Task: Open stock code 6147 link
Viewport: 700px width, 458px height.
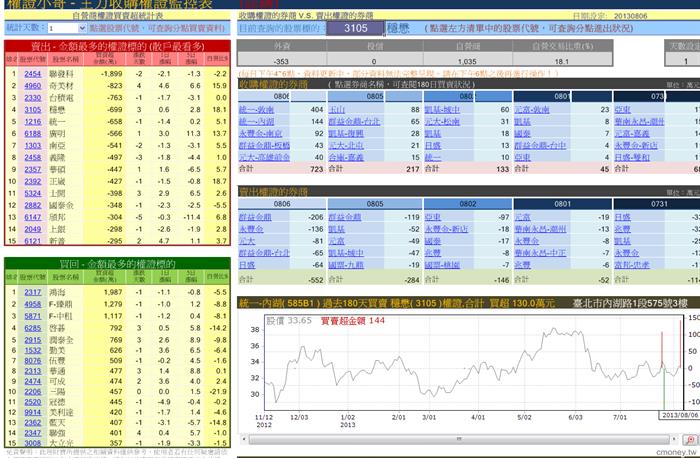Action: (33, 217)
